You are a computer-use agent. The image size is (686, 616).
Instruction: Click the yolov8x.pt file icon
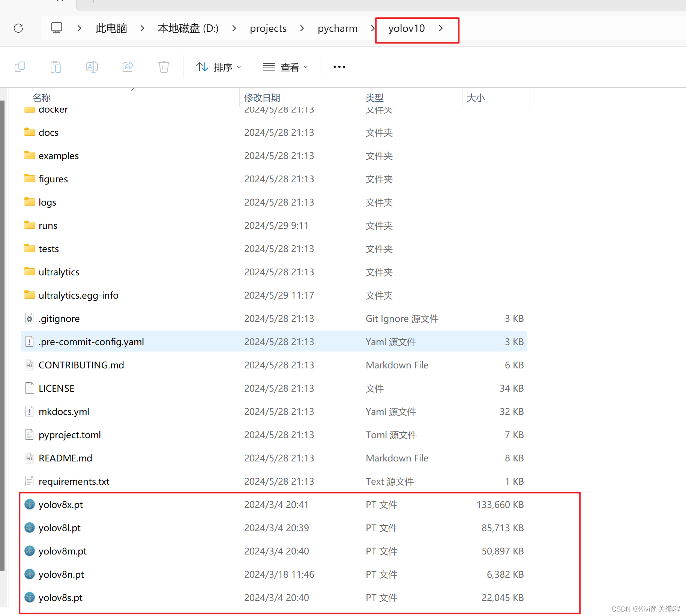[30, 505]
